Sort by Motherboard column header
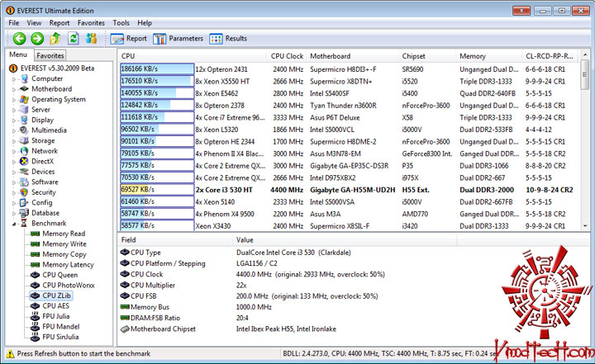The image size is (595, 364). pos(330,56)
